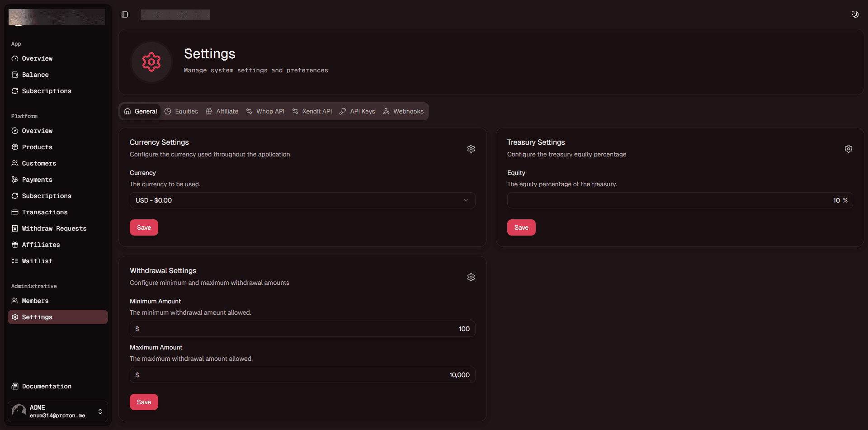
Task: Click the Treasury Settings gear icon
Action: click(848, 149)
